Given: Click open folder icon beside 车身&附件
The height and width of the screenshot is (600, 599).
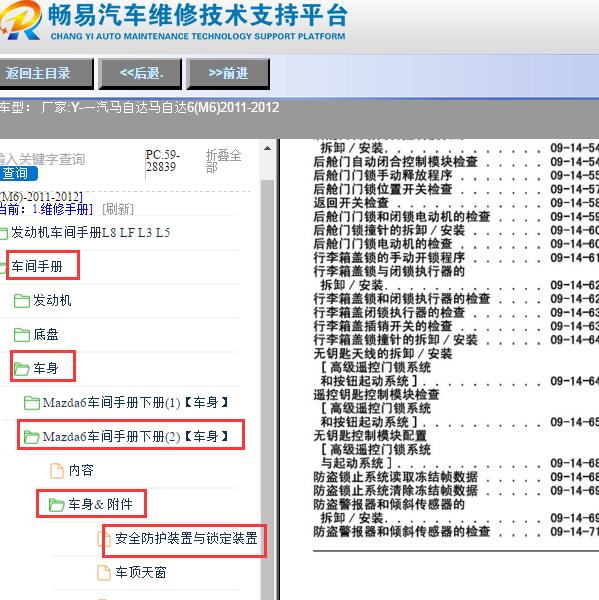Looking at the screenshot, I should click(57, 505).
